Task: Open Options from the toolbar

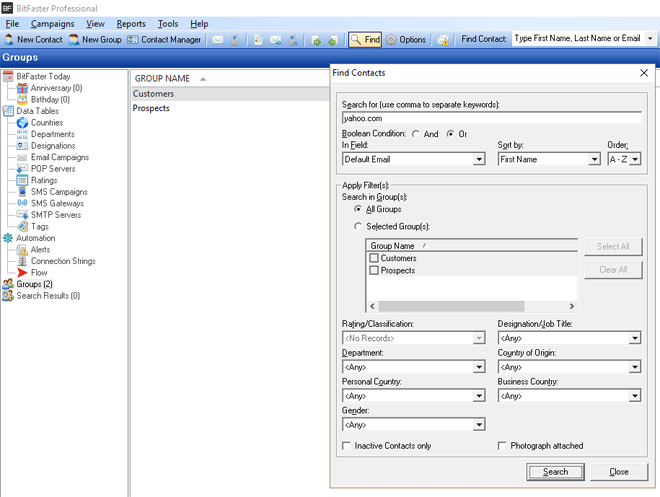Action: pos(406,40)
